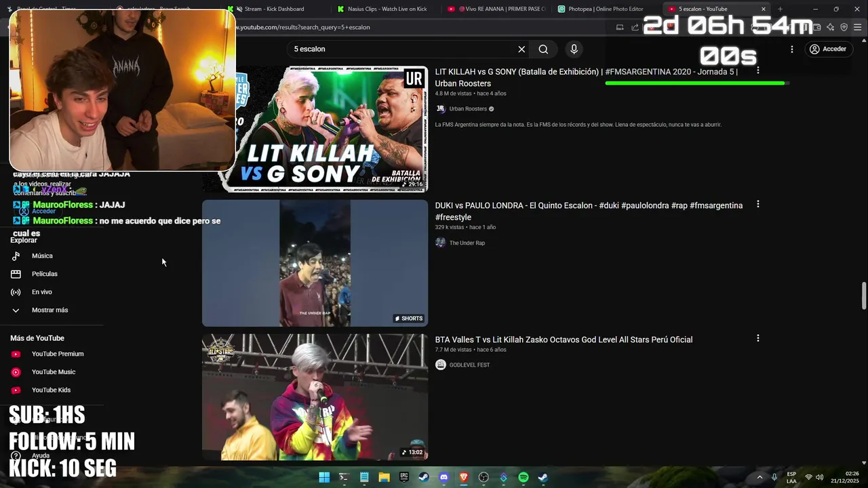
Task: Open the terminal icon in the taskbar
Action: (x=344, y=477)
